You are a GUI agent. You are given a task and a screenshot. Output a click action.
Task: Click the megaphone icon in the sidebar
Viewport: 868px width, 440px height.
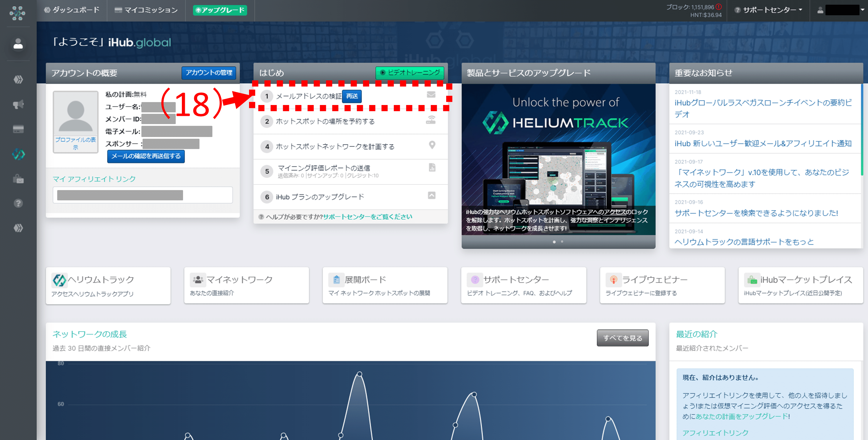point(18,104)
